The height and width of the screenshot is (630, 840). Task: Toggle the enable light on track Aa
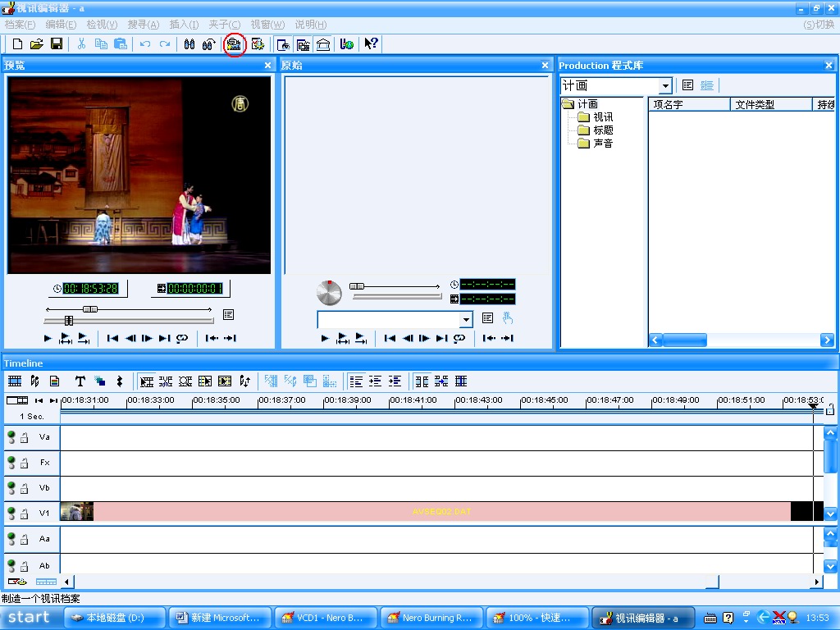pyautogui.click(x=11, y=539)
